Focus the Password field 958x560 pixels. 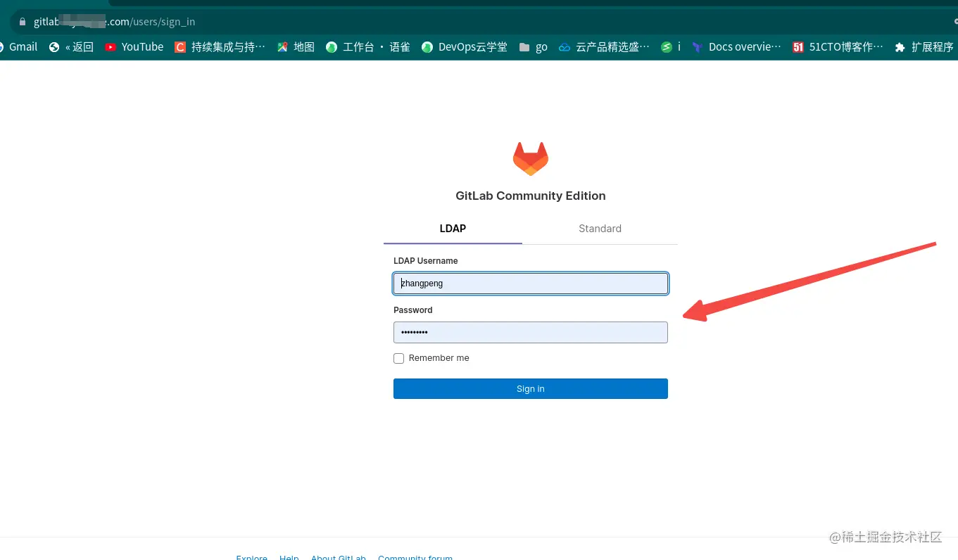click(531, 332)
